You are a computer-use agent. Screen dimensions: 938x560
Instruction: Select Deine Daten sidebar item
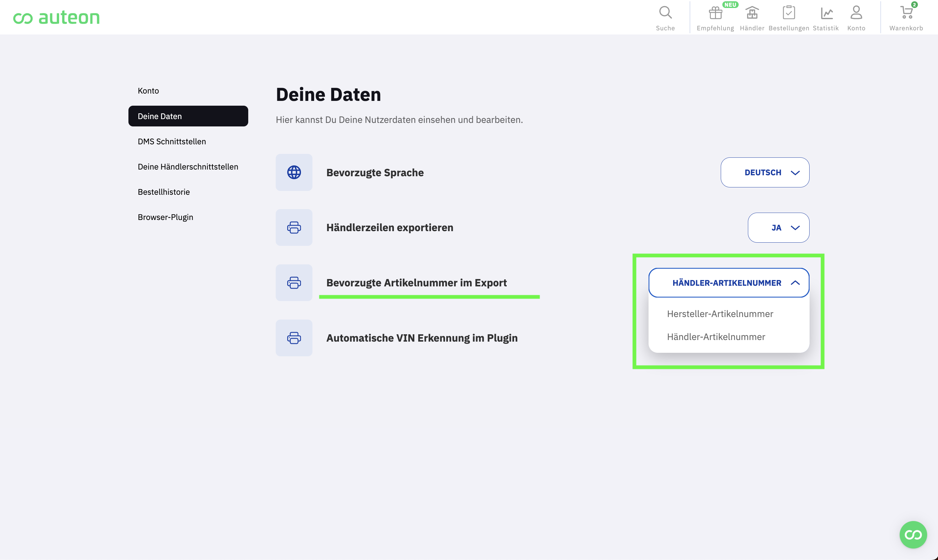tap(188, 116)
